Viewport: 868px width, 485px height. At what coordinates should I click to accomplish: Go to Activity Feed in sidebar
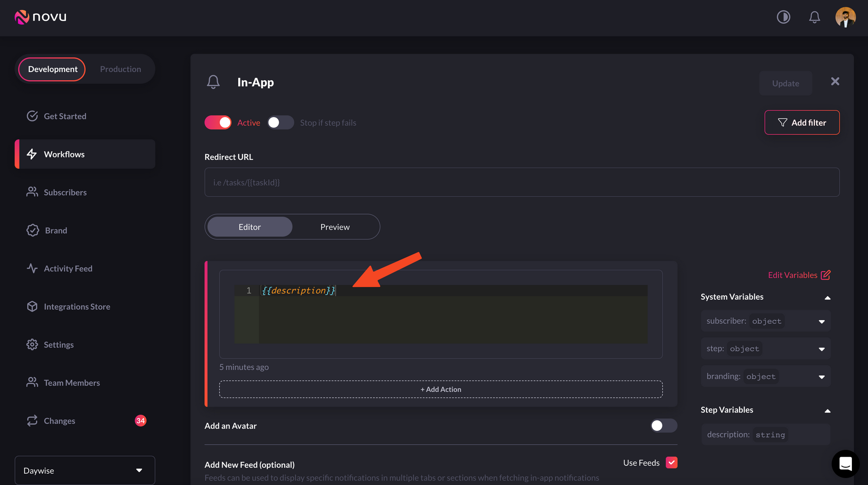(68, 269)
